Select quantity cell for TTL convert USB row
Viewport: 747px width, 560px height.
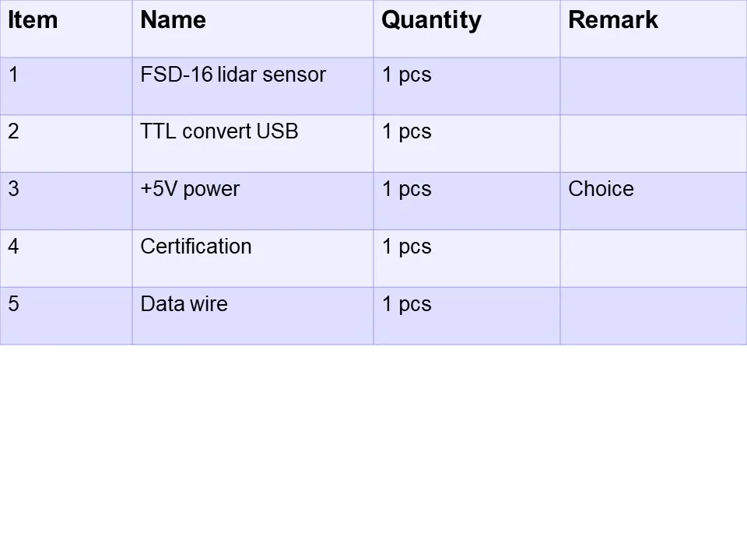pos(467,143)
